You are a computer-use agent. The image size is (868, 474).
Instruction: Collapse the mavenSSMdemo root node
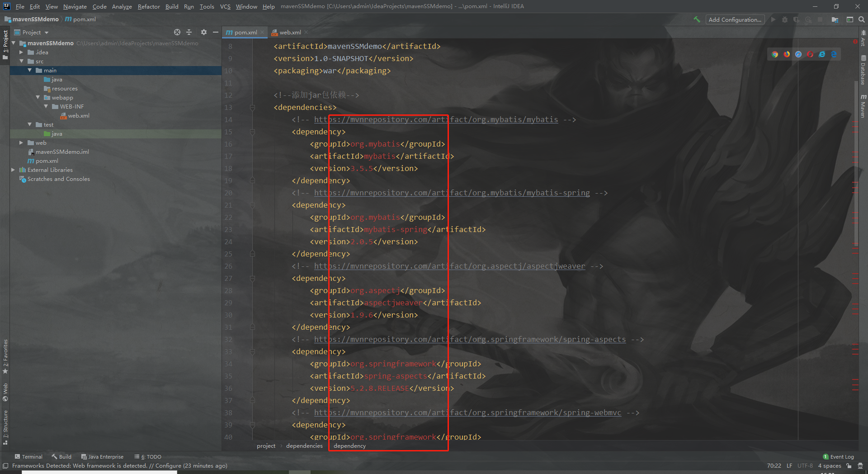coord(14,43)
